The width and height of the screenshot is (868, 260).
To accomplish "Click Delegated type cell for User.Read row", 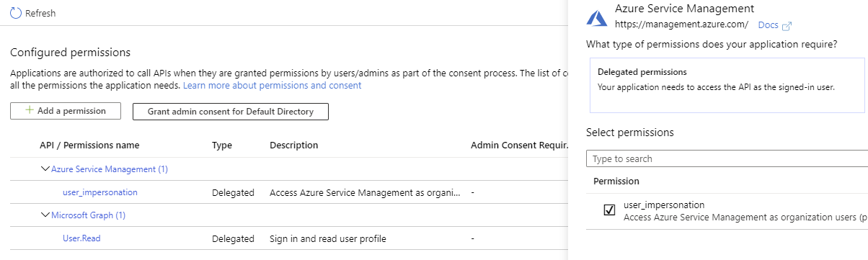I will [x=234, y=238].
